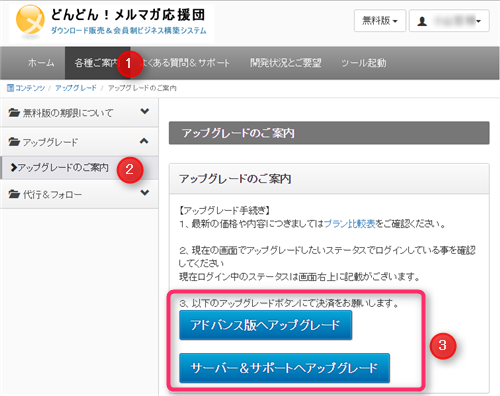Open the 無料版 dropdown button

(380, 21)
